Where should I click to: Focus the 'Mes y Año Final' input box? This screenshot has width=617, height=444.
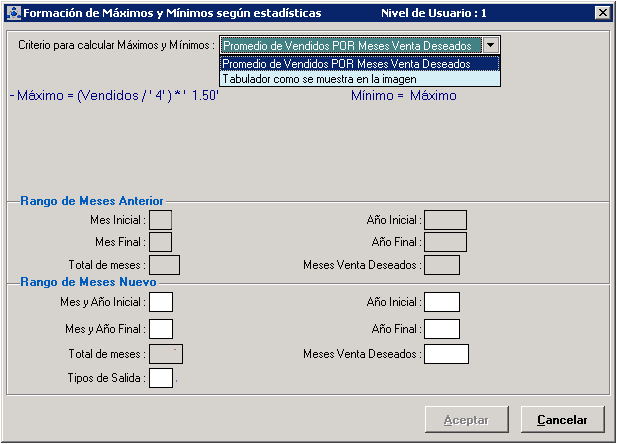pos(161,328)
